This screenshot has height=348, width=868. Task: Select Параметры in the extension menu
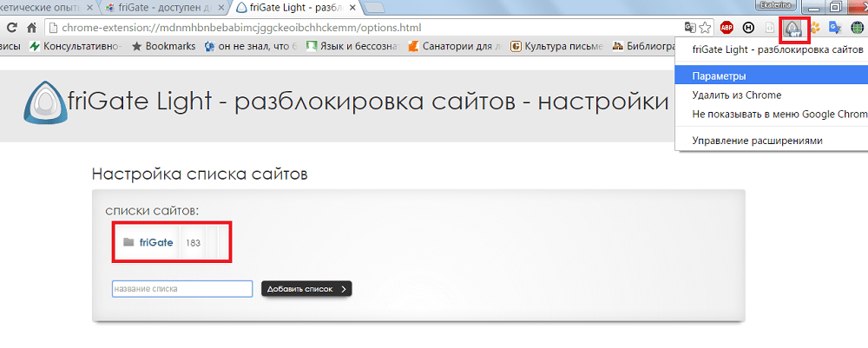(x=772, y=76)
